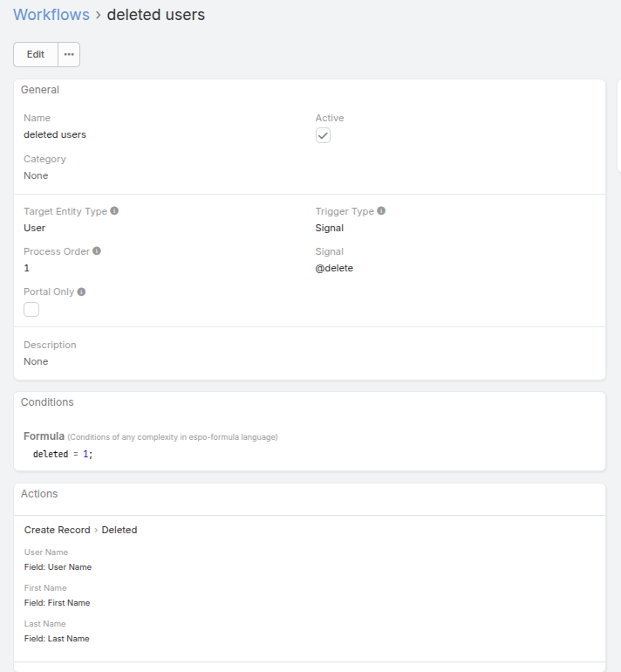Open the three-dot menu beside Edit
This screenshot has height=672, width=621.
pos(69,54)
